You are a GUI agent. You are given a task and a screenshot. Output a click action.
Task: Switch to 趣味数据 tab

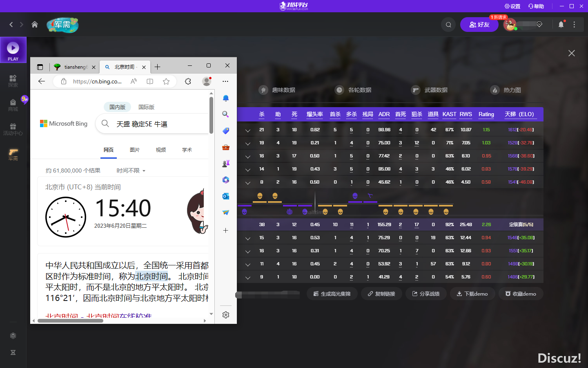coord(277,90)
